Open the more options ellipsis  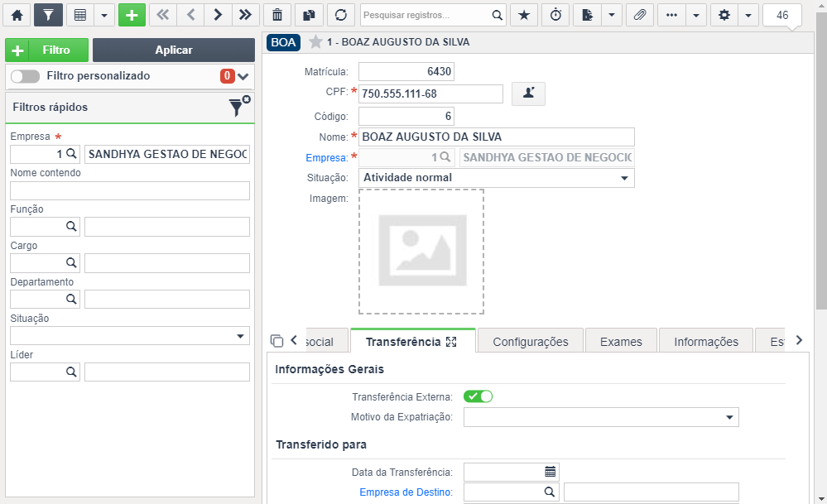click(671, 15)
